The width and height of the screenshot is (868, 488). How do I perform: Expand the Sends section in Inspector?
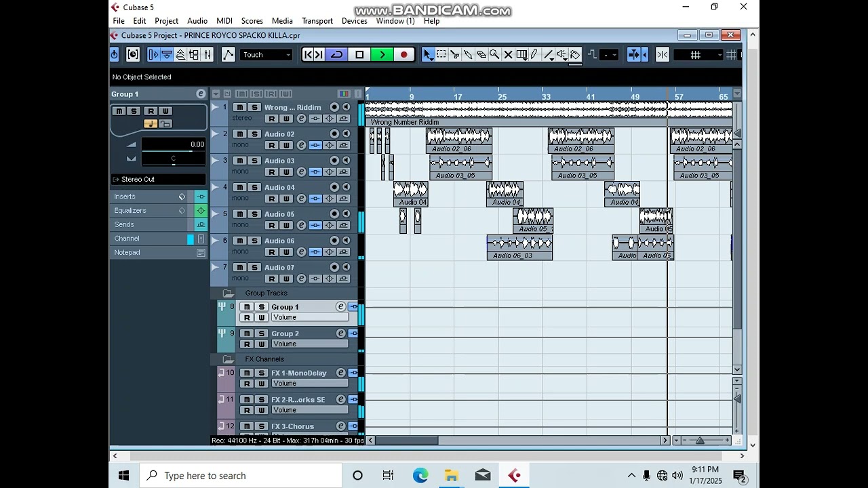[x=124, y=224]
